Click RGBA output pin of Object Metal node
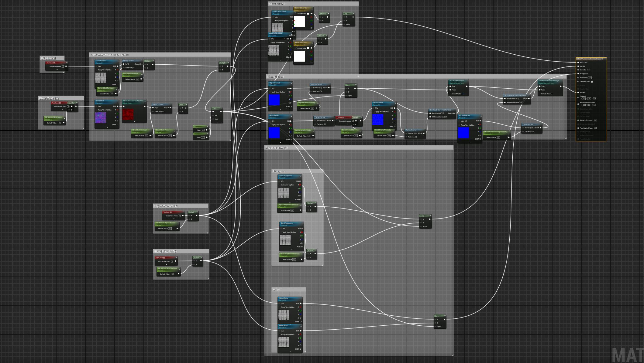 (300, 322)
